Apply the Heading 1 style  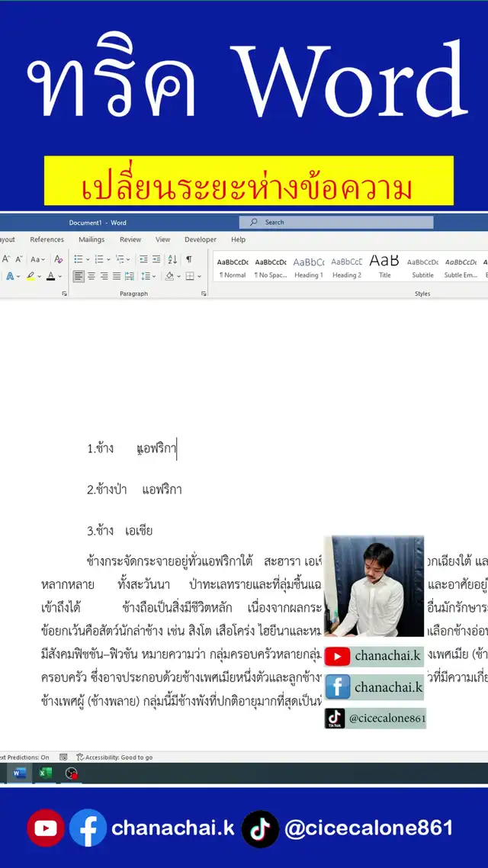click(x=309, y=267)
